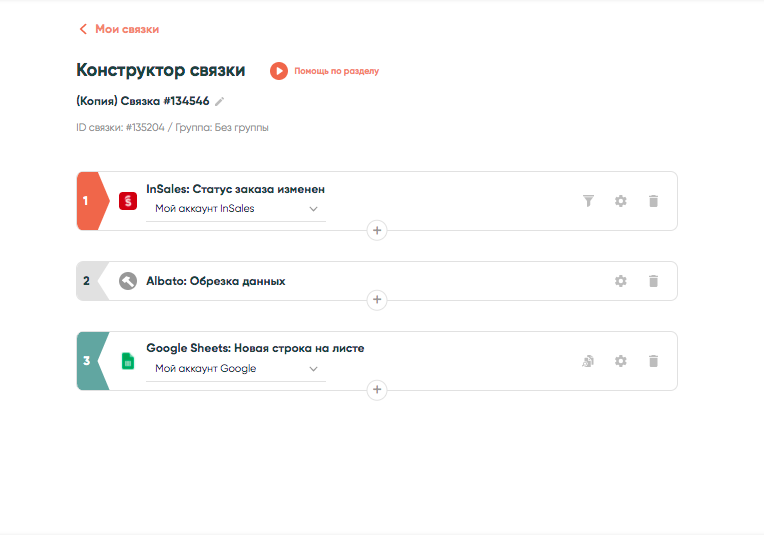Image resolution: width=764 pixels, height=535 pixels.
Task: Click pencil icon to rename the connection
Action: pos(220,101)
